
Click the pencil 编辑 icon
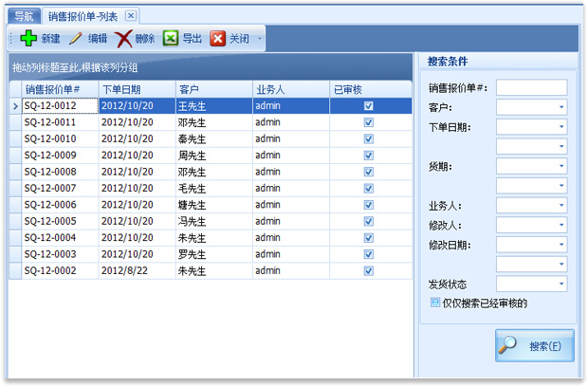76,39
